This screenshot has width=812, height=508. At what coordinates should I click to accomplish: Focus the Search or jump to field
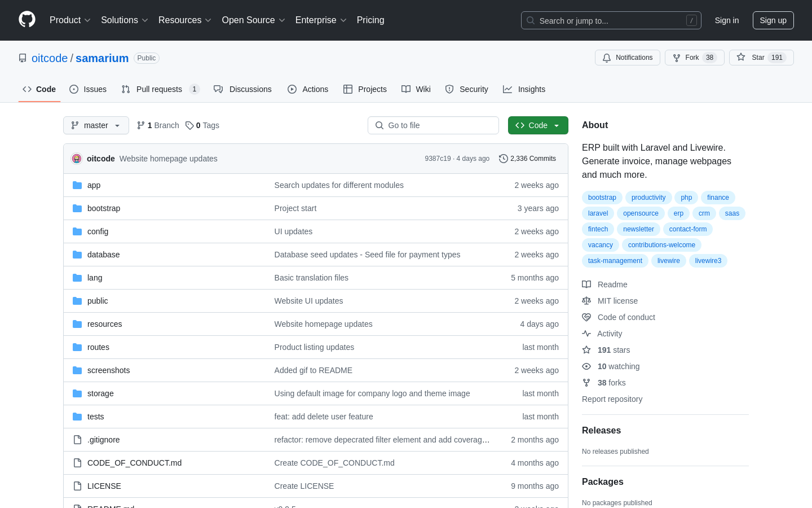pyautogui.click(x=611, y=20)
